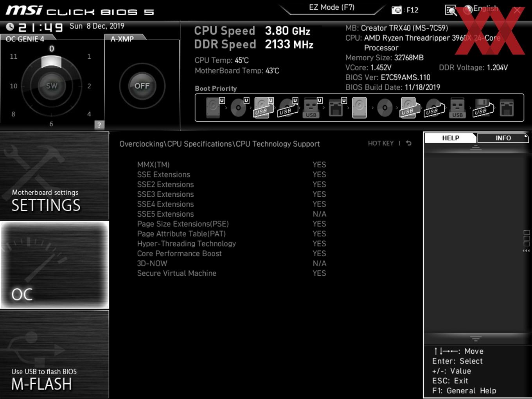Click the help panel lower scroll handle
This screenshot has height=399, width=532.
click(476, 338)
